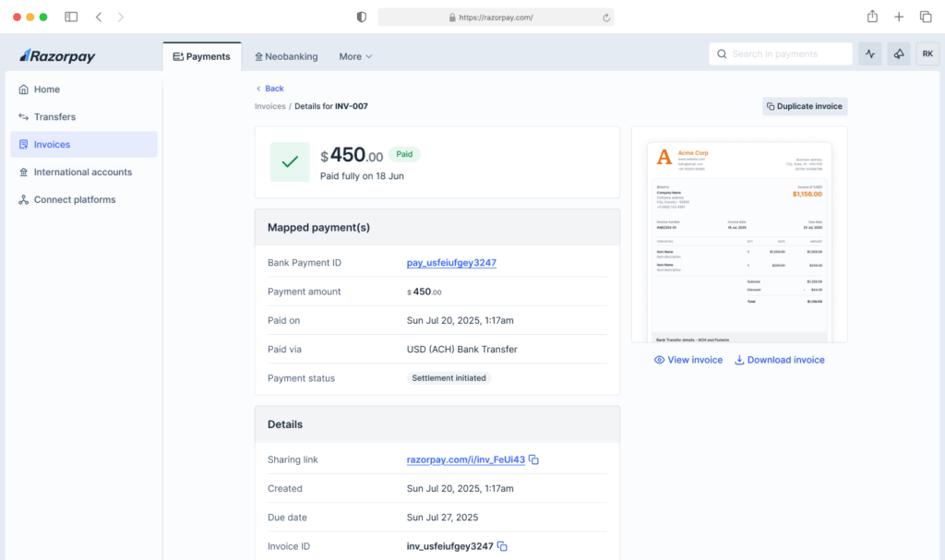The image size is (945, 560).
Task: Expand the More dropdown menu
Action: tap(355, 56)
